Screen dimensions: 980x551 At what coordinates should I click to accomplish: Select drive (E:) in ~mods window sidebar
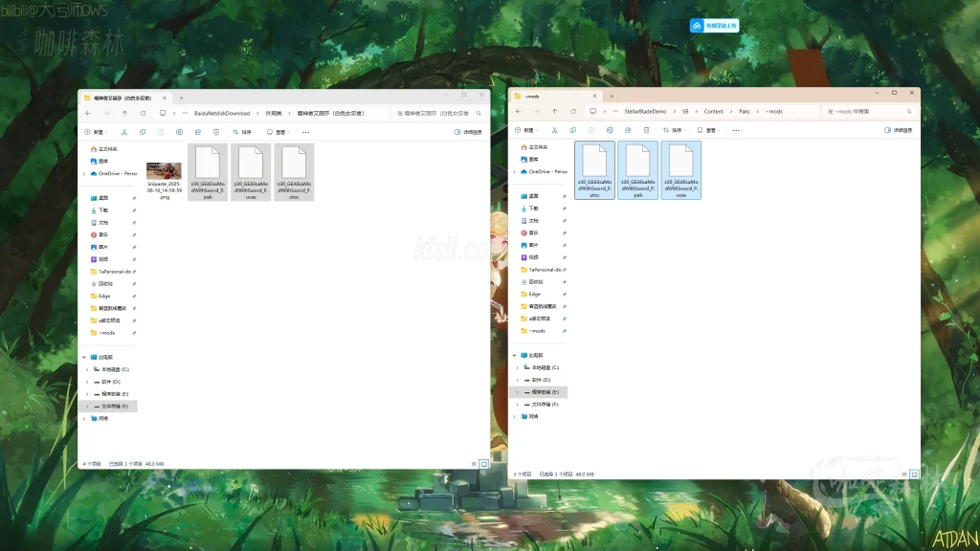click(x=540, y=392)
